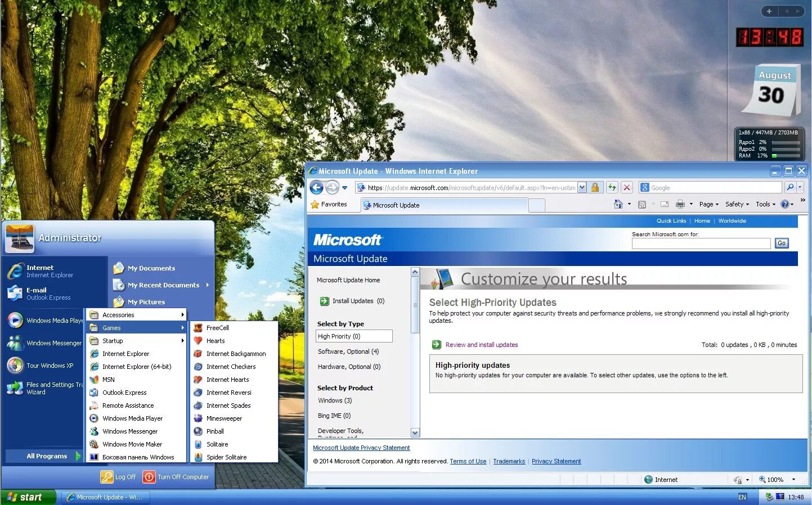Open the Quick Links link
The image size is (812, 505).
tap(671, 221)
